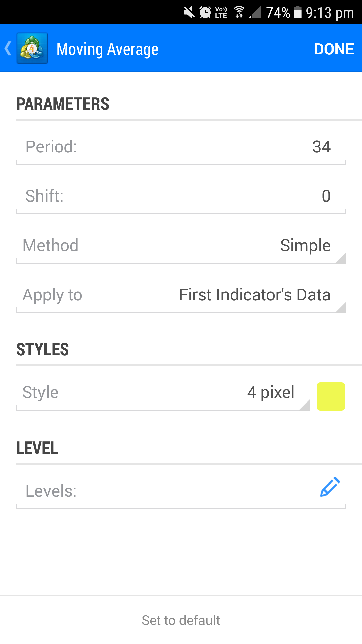The width and height of the screenshot is (362, 644).
Task: Tap the mobile signal strength icon
Action: pyautogui.click(x=255, y=12)
